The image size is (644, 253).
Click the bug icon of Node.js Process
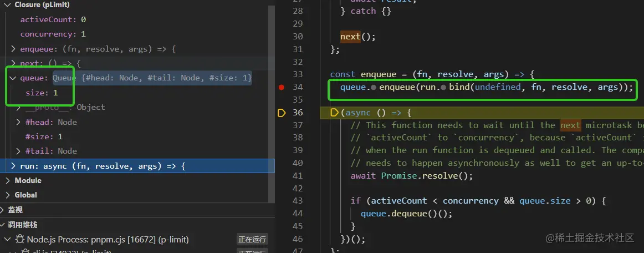(x=19, y=239)
